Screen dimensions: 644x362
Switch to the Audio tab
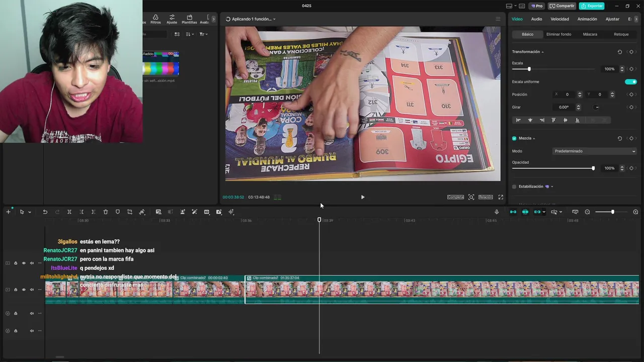tap(537, 19)
